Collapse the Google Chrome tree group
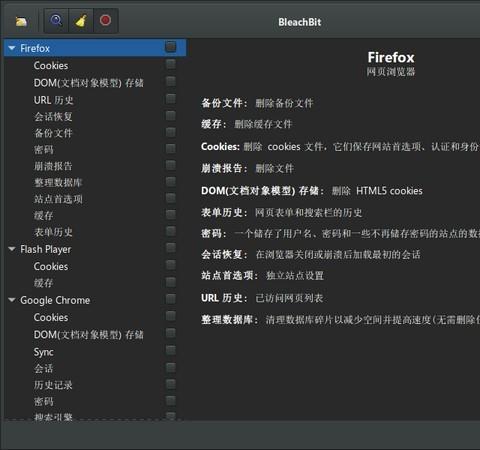 pyautogui.click(x=12, y=300)
